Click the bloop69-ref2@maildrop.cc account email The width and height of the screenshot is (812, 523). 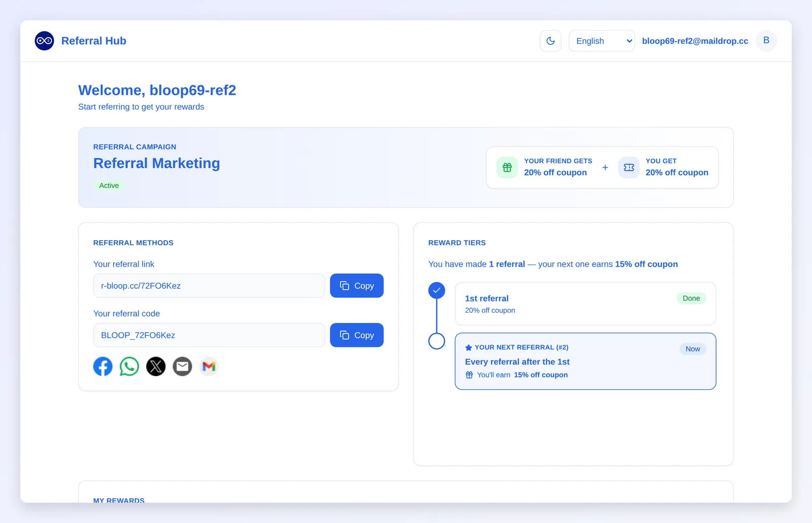(x=695, y=41)
